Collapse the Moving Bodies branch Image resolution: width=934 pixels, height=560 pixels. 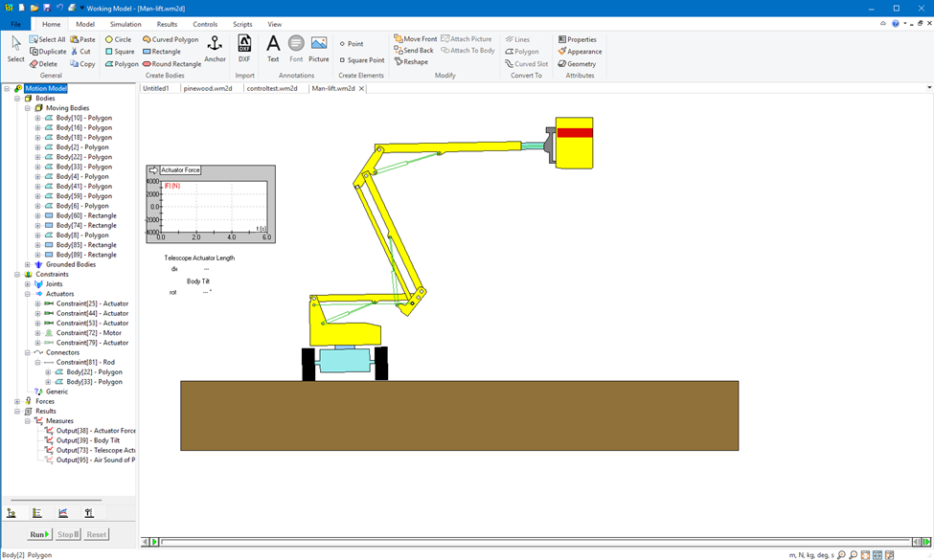(26, 107)
